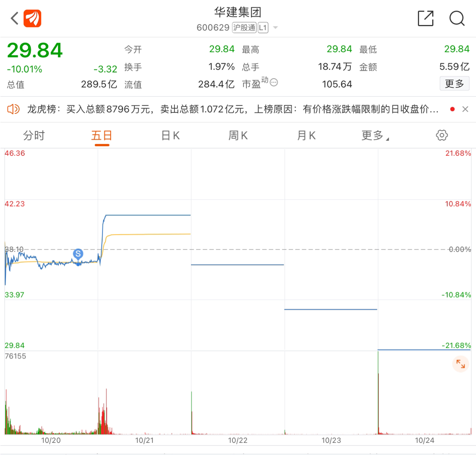
Task: Tap the L1 level badge
Action: click(263, 27)
